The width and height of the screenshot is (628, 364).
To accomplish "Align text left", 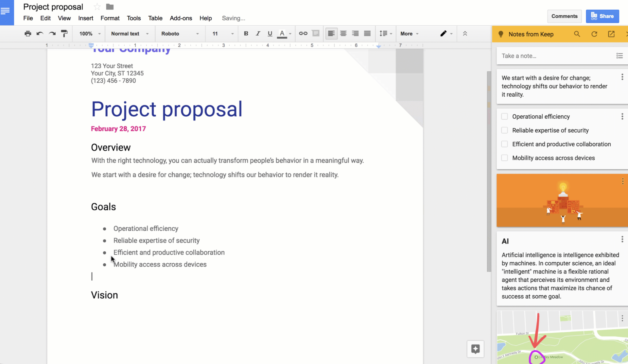I will [331, 34].
